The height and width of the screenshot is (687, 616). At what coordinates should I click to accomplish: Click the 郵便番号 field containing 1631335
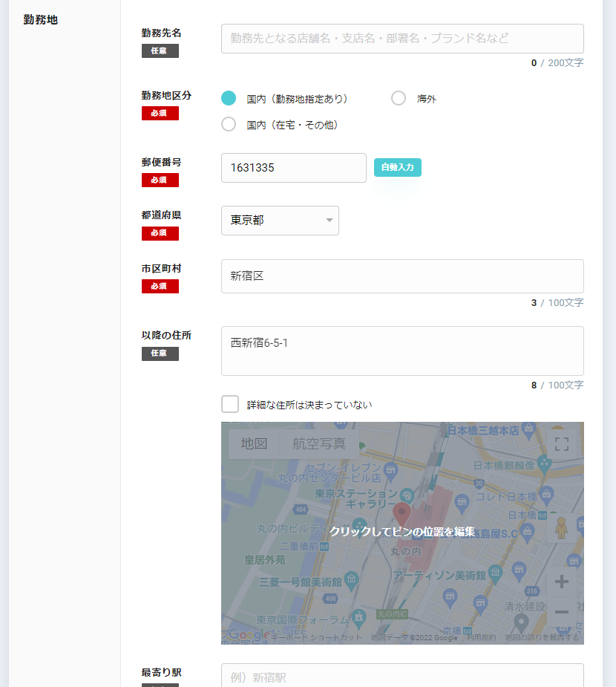pos(294,168)
